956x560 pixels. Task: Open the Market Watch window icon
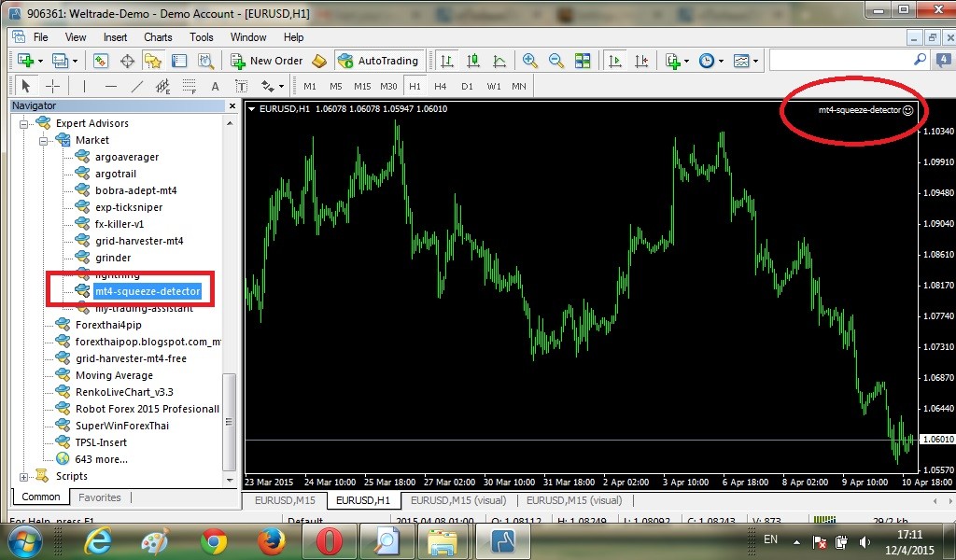click(x=100, y=61)
